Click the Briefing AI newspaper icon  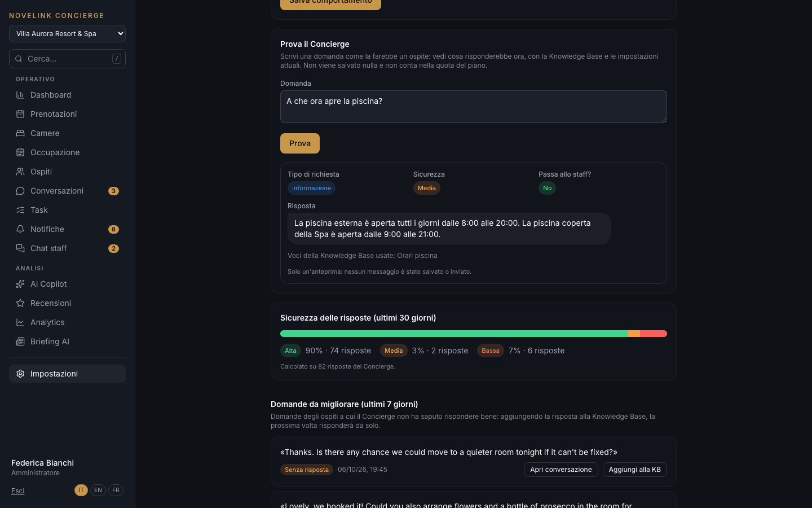pyautogui.click(x=20, y=341)
